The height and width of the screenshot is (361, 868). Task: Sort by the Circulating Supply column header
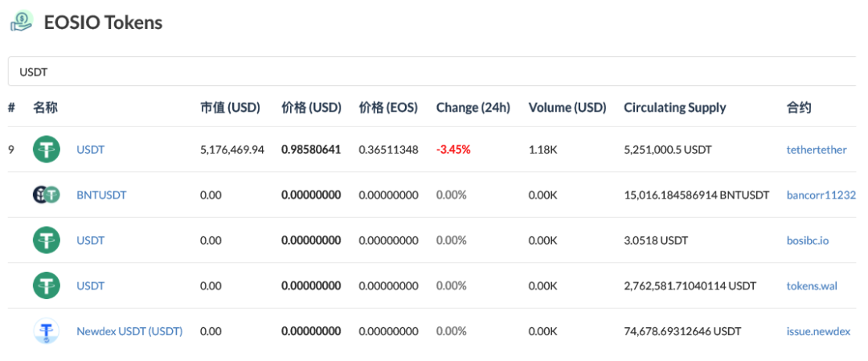point(675,108)
